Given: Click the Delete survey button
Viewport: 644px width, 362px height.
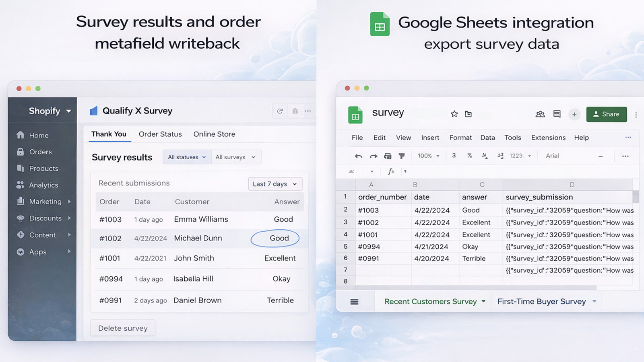Looking at the screenshot, I should 123,328.
